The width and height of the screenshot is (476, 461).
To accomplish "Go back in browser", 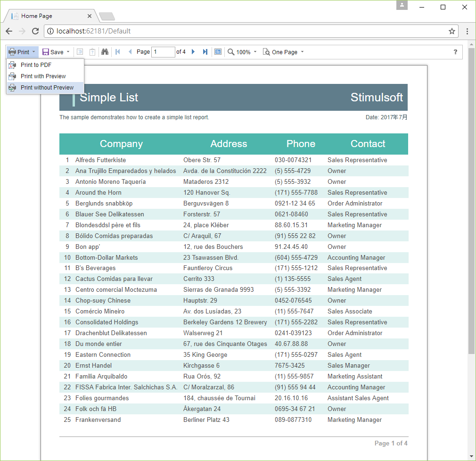I will 9,31.
